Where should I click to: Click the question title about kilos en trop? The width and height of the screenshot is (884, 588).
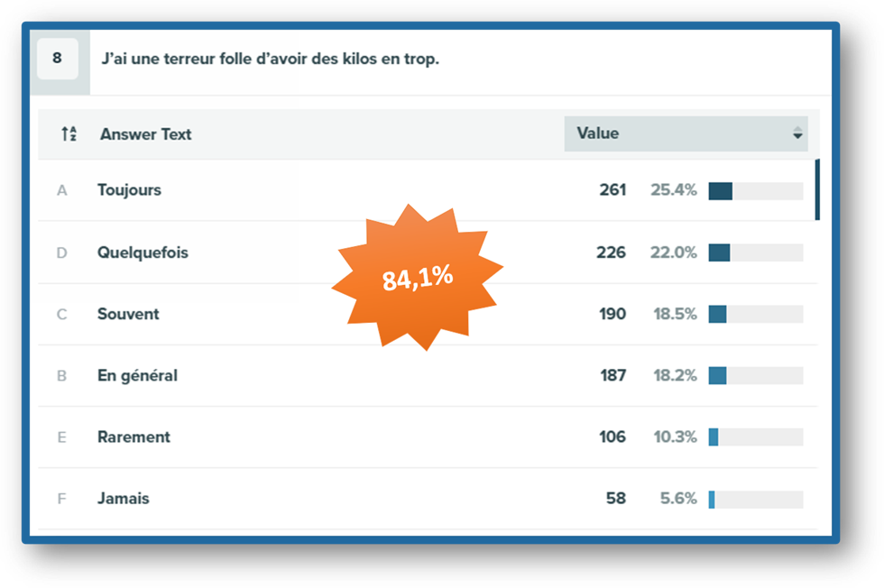point(270,59)
